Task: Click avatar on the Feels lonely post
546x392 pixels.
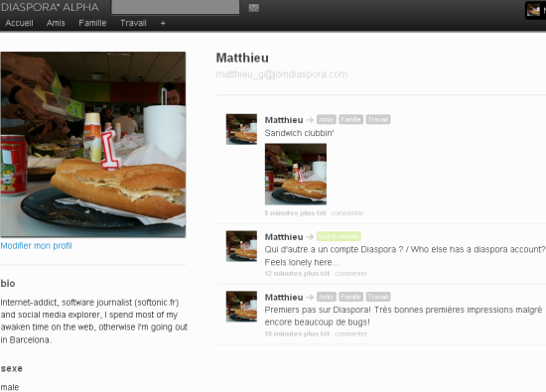Action: 241,246
